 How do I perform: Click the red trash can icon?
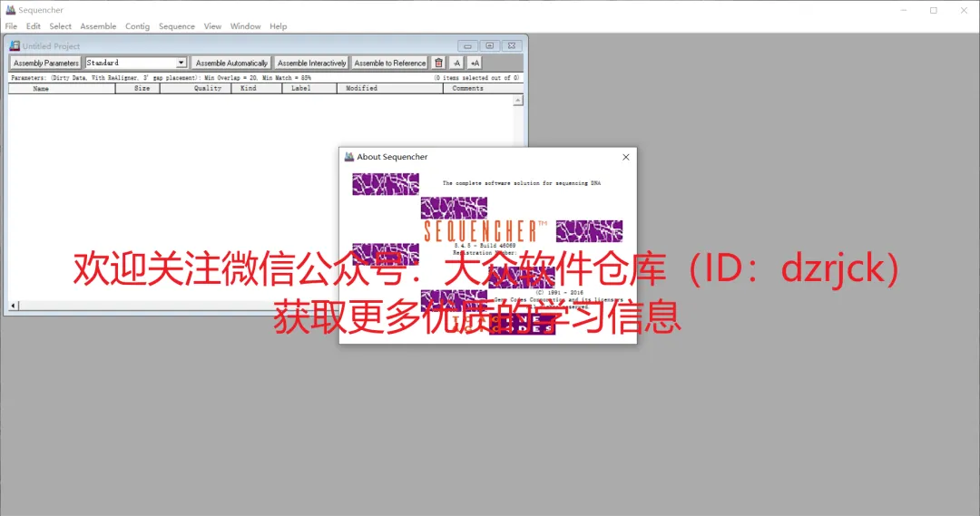439,63
